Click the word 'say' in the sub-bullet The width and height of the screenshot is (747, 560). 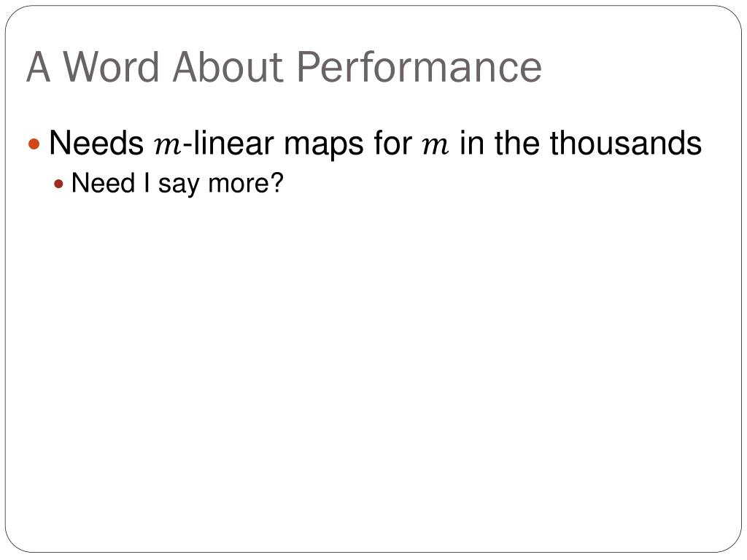pos(179,185)
